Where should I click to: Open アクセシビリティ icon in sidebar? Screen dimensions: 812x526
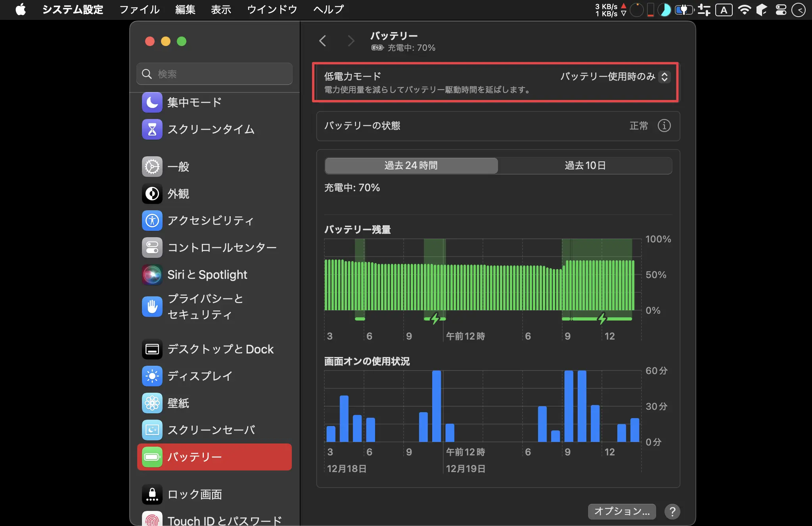152,221
